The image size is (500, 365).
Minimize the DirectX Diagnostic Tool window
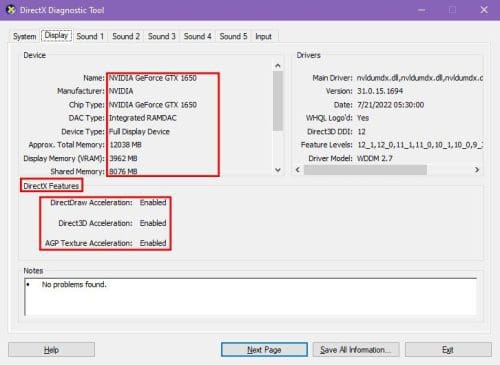tap(422, 10)
